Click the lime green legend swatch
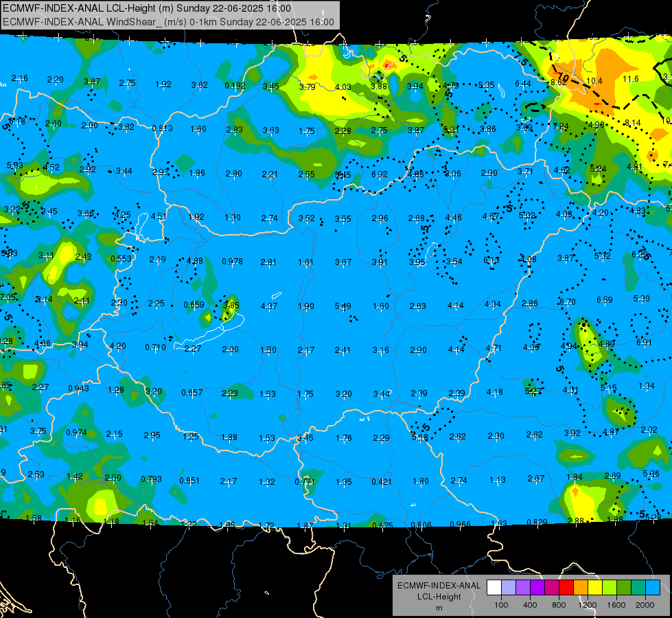This screenshot has width=672, height=618. click(610, 588)
